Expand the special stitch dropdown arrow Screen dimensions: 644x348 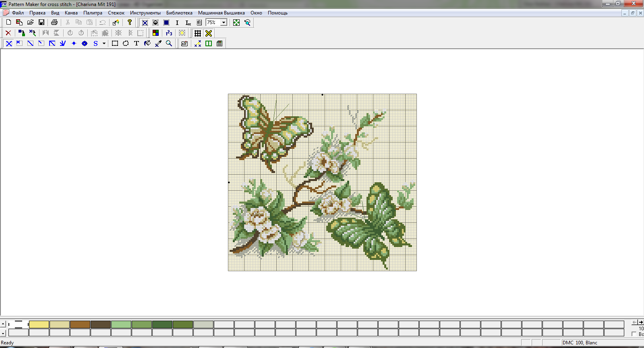[x=104, y=43]
